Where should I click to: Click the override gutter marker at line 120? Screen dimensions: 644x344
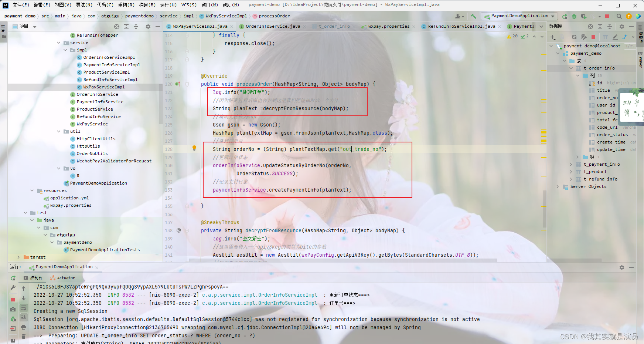click(177, 84)
